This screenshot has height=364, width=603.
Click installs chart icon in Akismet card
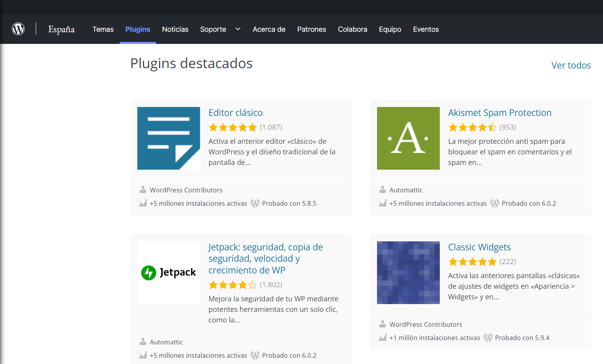(383, 203)
